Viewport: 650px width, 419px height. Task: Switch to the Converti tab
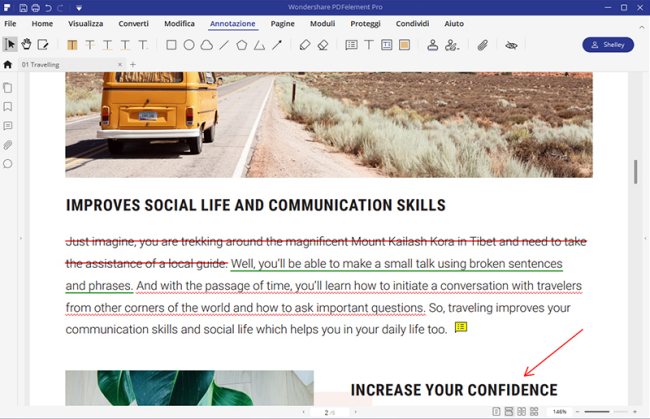[x=133, y=22]
